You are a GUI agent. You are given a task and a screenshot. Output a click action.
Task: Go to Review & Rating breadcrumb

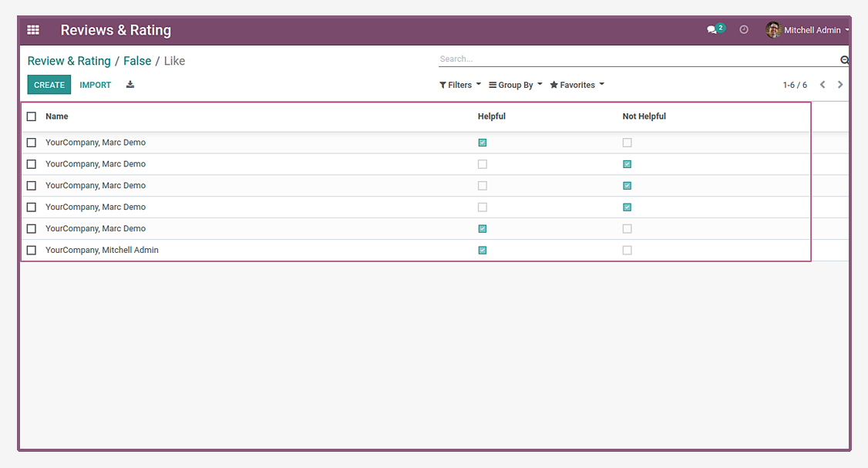[x=69, y=61]
